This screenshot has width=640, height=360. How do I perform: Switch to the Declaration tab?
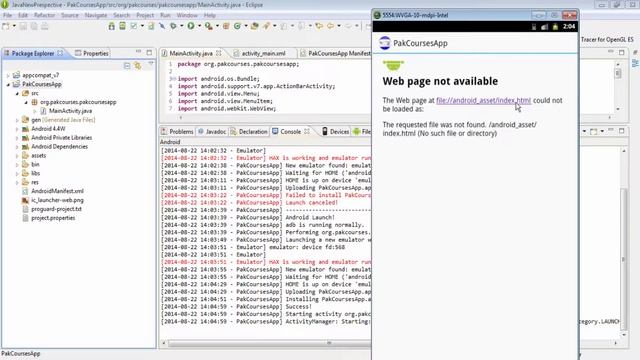coord(249,131)
